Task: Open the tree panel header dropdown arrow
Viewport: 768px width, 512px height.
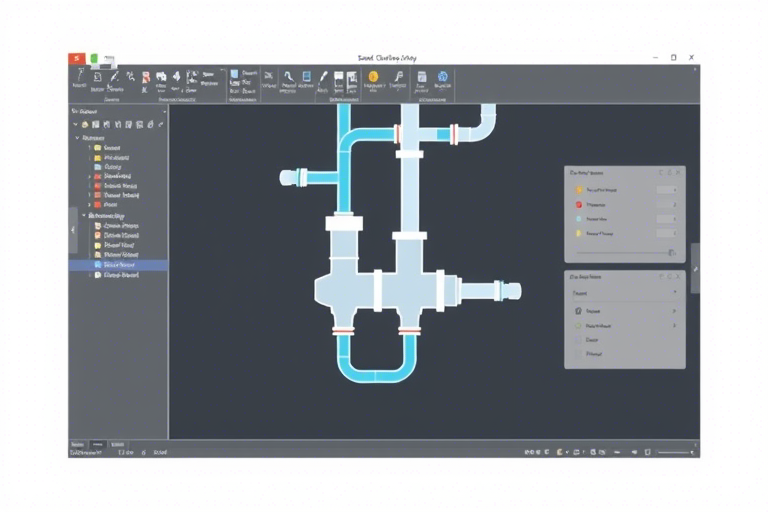Action: pyautogui.click(x=164, y=112)
